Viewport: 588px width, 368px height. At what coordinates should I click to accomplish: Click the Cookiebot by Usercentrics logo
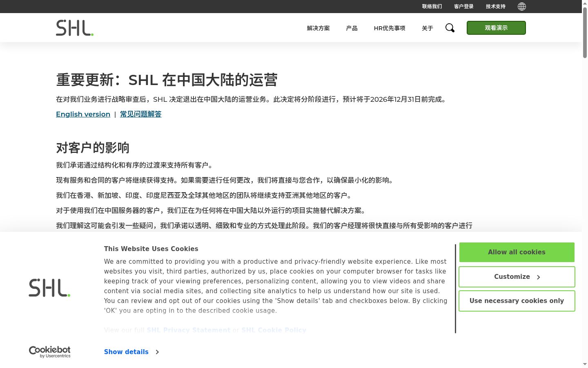(49, 352)
